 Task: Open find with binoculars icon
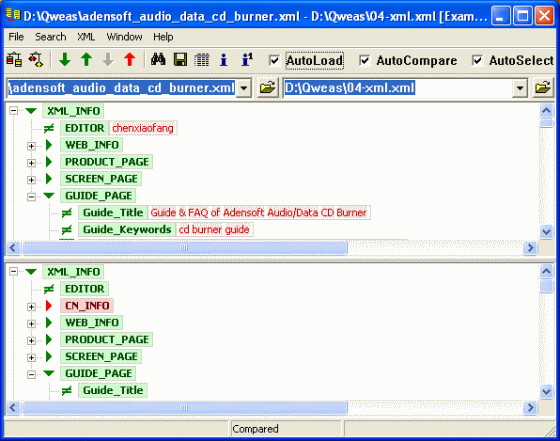[x=158, y=60]
